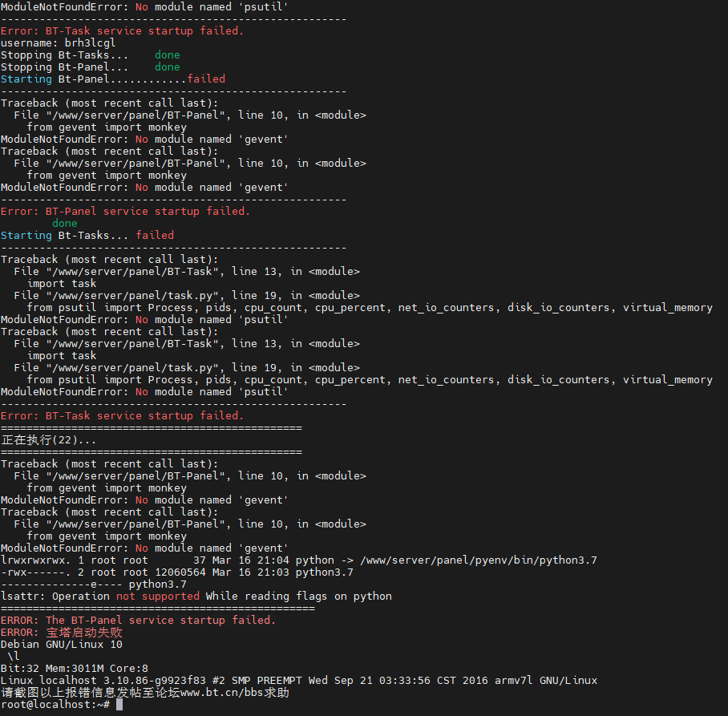Click architecture text 'armv7l'

click(513, 682)
